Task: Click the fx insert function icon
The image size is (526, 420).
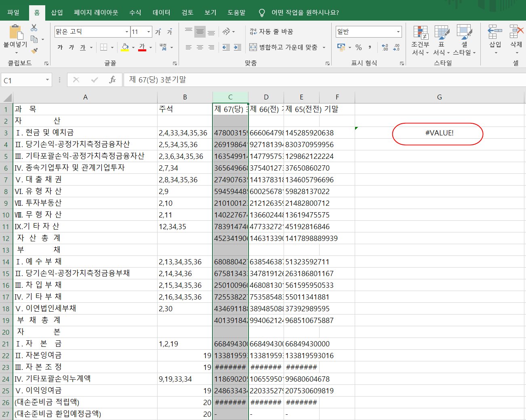Action: click(112, 80)
